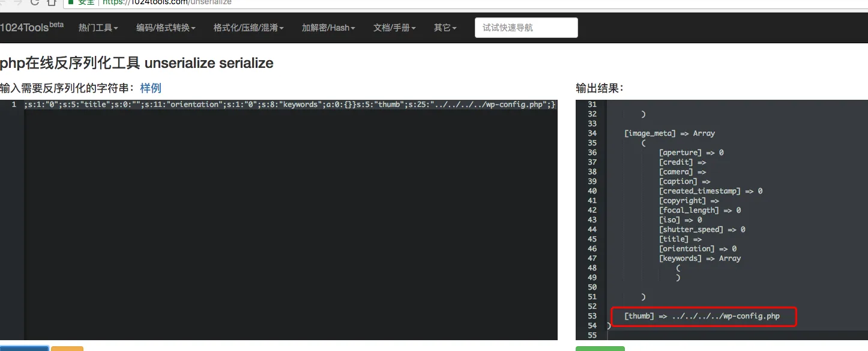Click the orange button below the input editor
This screenshot has width=868, height=351.
point(67,348)
